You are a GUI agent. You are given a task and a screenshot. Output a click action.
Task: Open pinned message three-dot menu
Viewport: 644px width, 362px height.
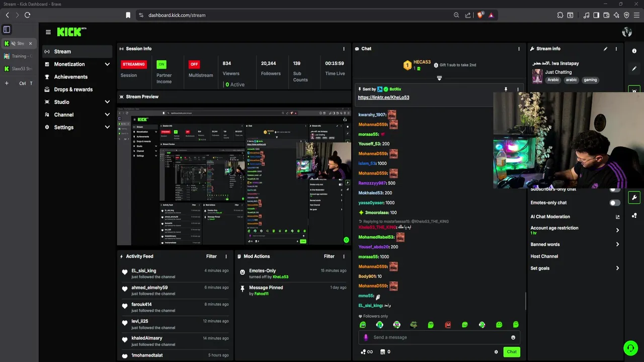518,89
